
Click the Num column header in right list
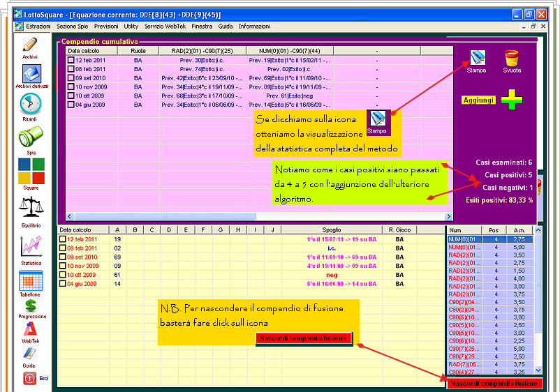(x=464, y=230)
